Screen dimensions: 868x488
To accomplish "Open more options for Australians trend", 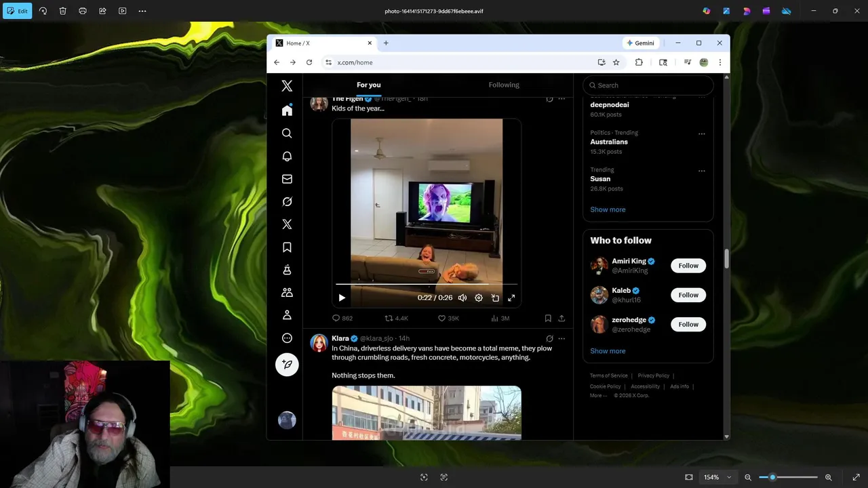I will [702, 134].
